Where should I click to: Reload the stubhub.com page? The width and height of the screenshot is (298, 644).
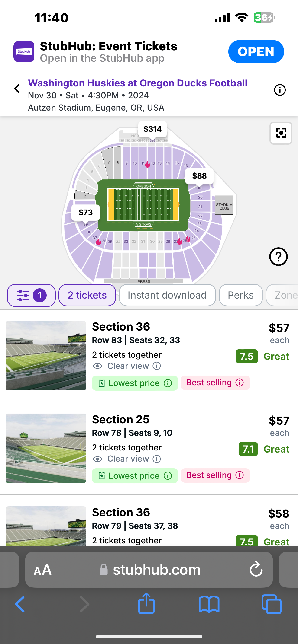click(256, 570)
